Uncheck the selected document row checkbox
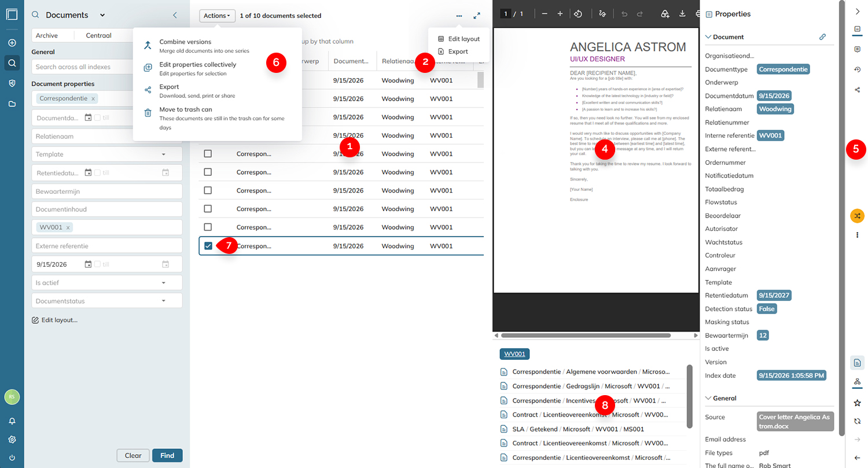 [208, 246]
